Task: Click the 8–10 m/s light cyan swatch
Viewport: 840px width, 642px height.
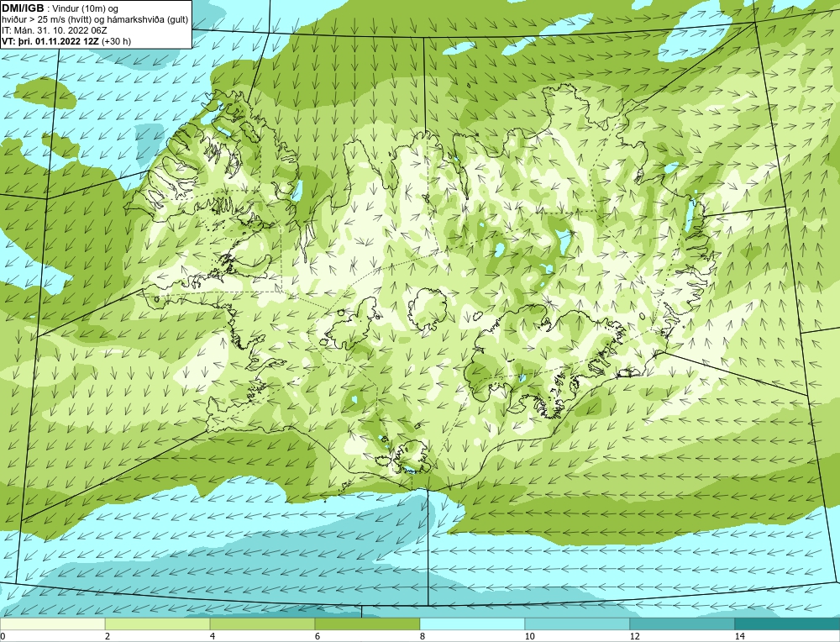Action: [x=472, y=624]
